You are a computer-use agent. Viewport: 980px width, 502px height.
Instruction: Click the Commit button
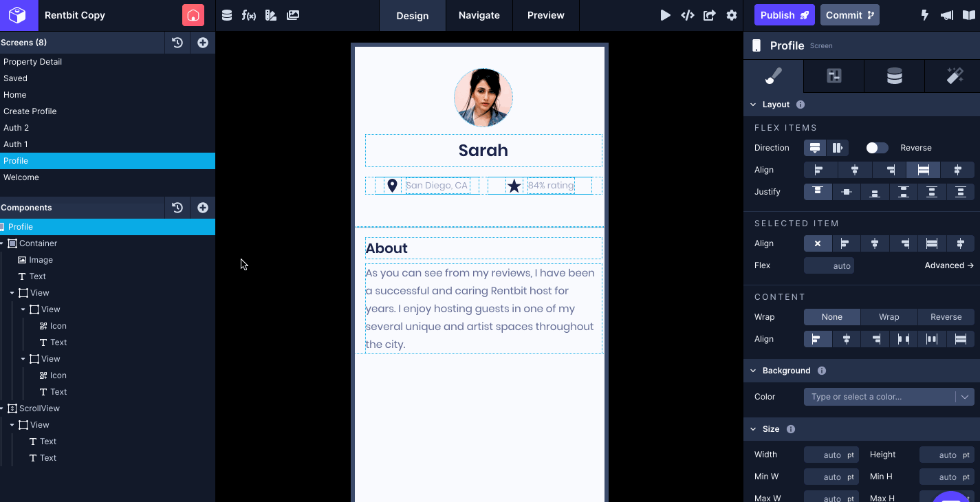849,15
